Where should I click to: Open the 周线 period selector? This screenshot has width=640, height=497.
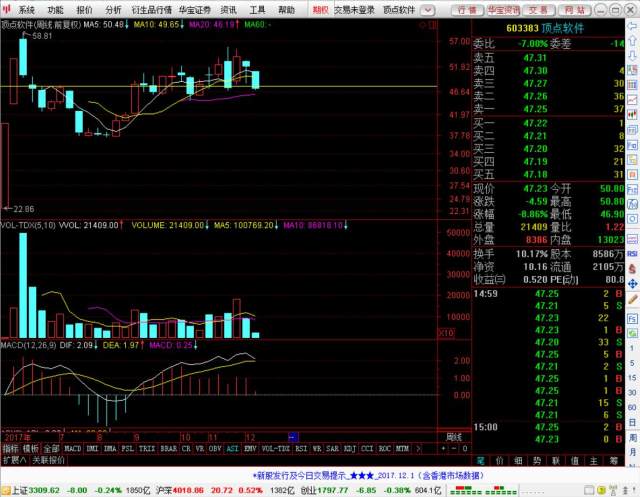click(455, 438)
